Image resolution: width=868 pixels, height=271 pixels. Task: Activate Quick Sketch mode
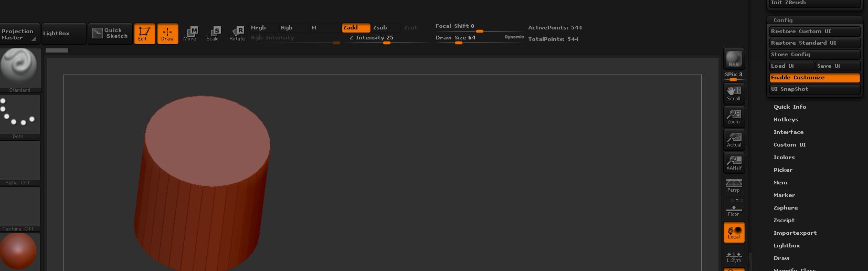click(110, 34)
